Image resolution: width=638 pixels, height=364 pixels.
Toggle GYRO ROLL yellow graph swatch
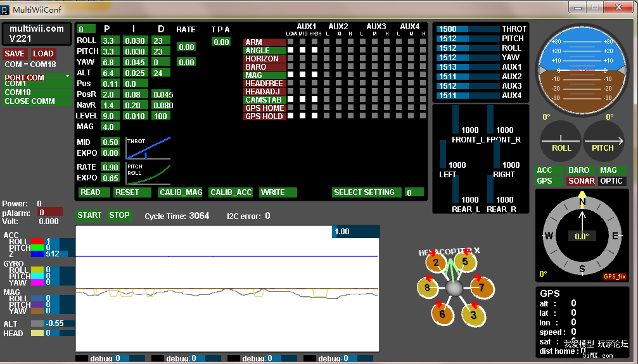pos(37,270)
